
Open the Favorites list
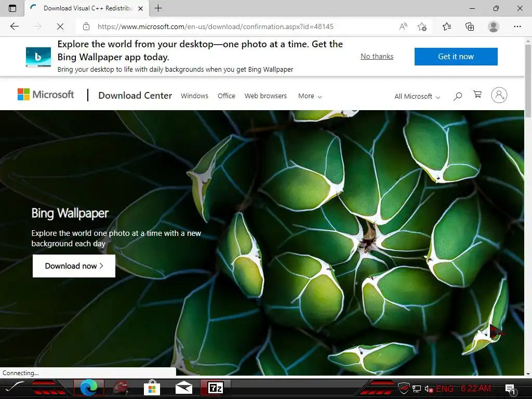(447, 26)
